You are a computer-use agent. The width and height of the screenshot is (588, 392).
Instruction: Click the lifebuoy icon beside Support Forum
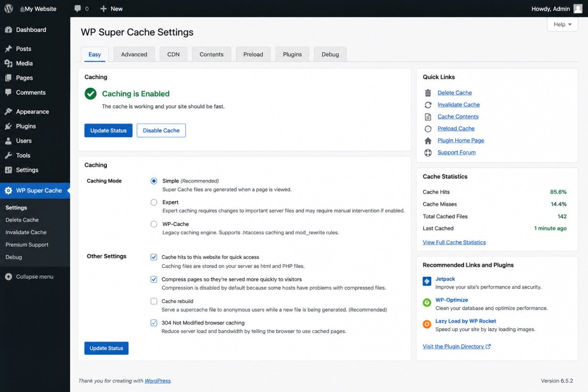click(x=428, y=152)
